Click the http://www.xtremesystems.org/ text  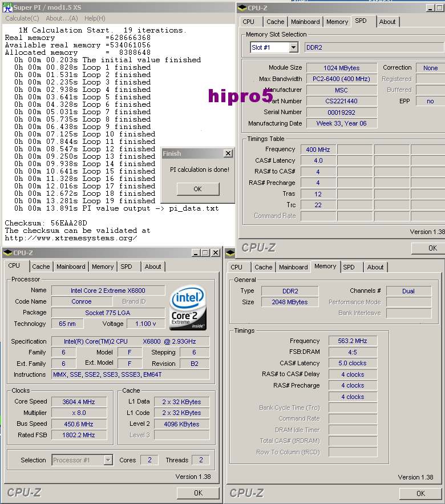(x=71, y=238)
